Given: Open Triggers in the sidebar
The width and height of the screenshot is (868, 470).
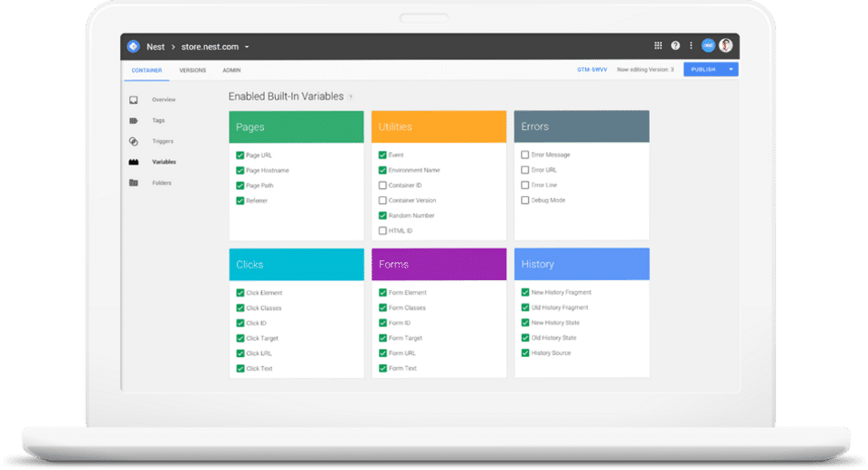Looking at the screenshot, I should (163, 141).
